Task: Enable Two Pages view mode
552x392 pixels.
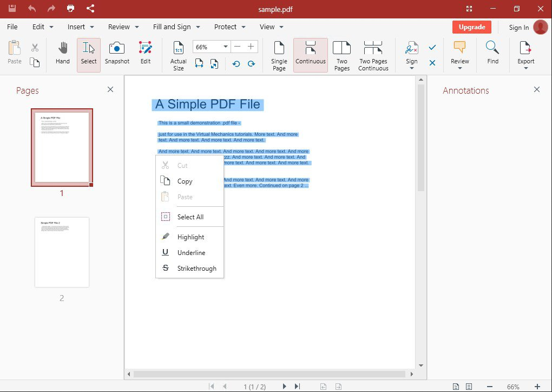Action: coord(341,55)
